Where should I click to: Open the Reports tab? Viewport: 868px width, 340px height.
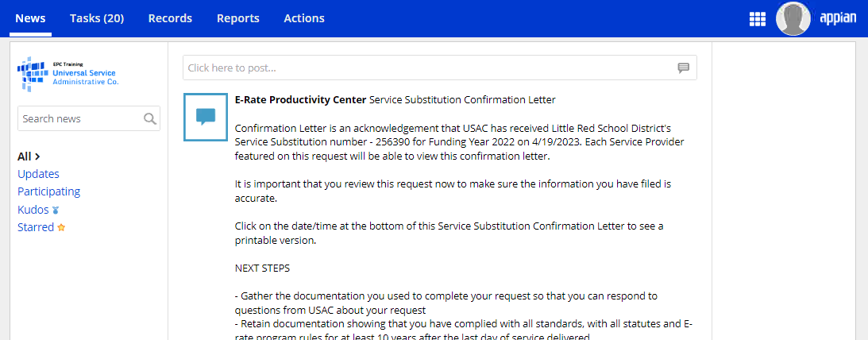[238, 18]
